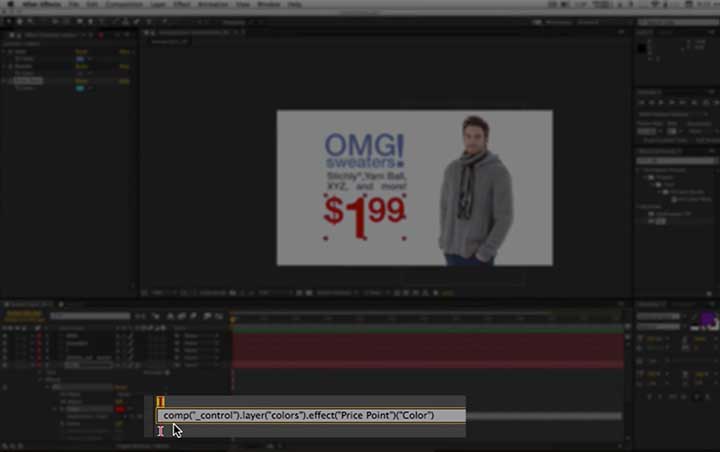
Task: Open the File menu
Action: pyautogui.click(x=73, y=4)
